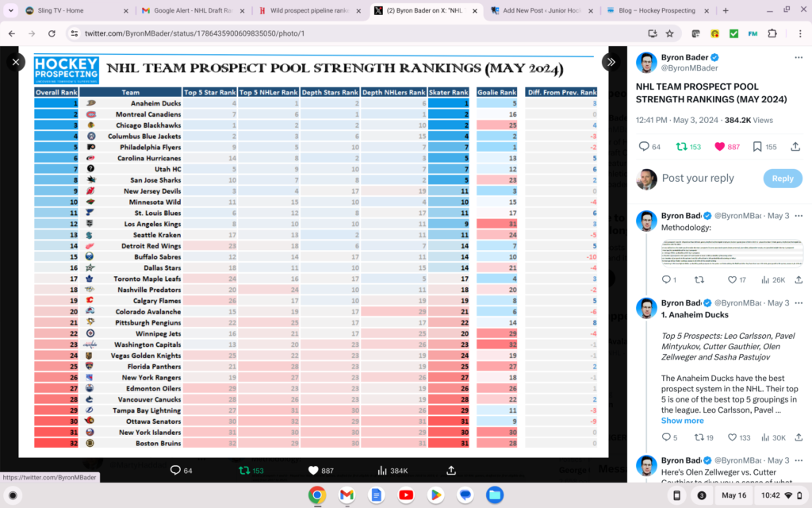
Task: Open the Files app from the shelf
Action: point(495,495)
